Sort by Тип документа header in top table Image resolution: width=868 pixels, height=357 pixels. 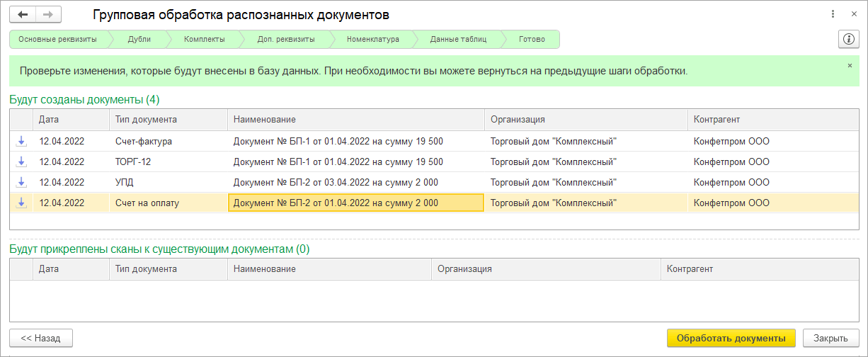(x=168, y=120)
